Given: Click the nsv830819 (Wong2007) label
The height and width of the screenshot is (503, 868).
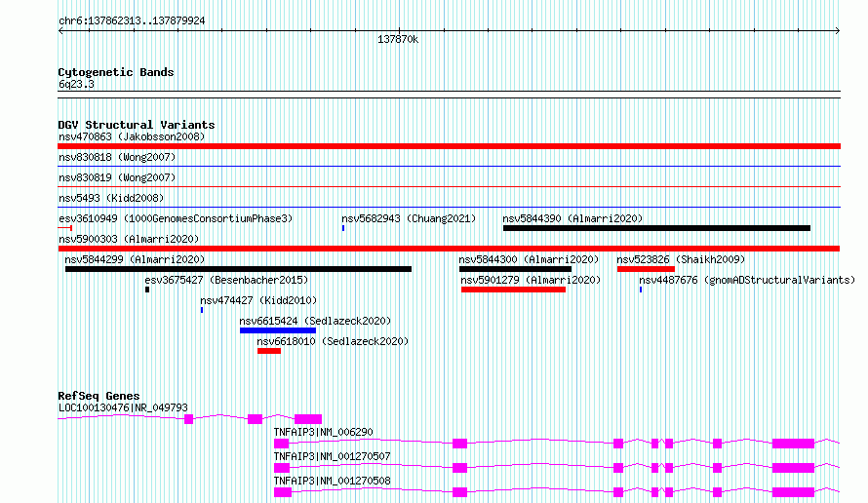Looking at the screenshot, I should tap(117, 177).
